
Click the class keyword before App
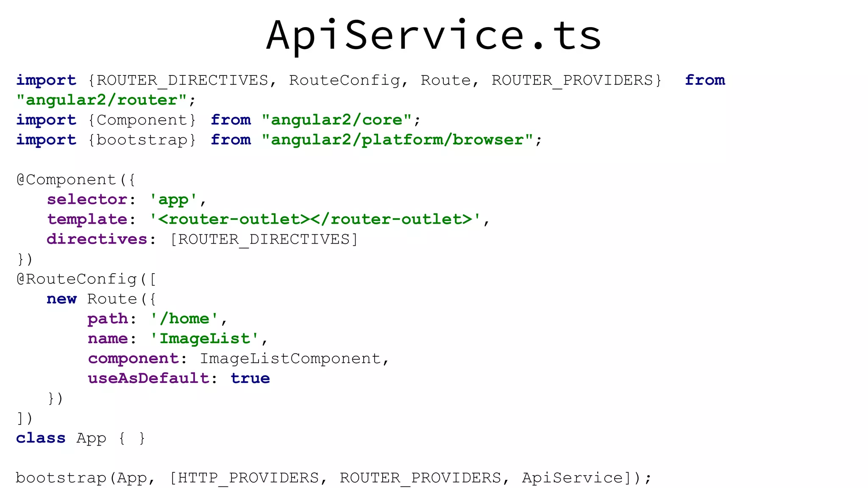click(41, 438)
